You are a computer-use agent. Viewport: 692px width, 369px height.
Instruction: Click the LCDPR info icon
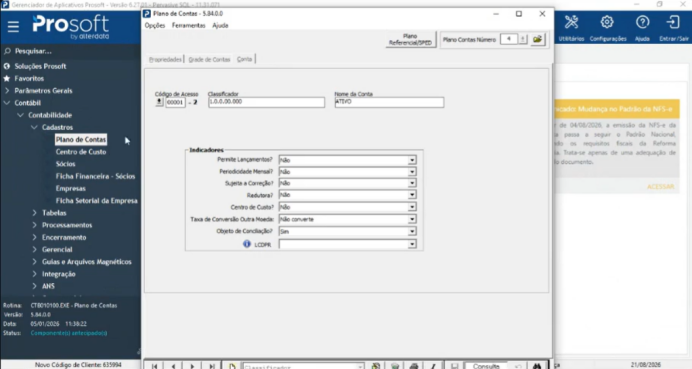pos(247,244)
